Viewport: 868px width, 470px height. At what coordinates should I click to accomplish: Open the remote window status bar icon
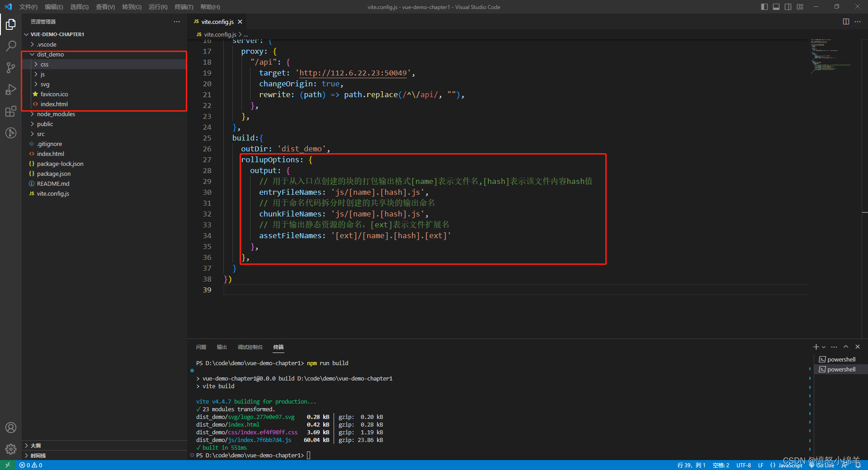8,465
